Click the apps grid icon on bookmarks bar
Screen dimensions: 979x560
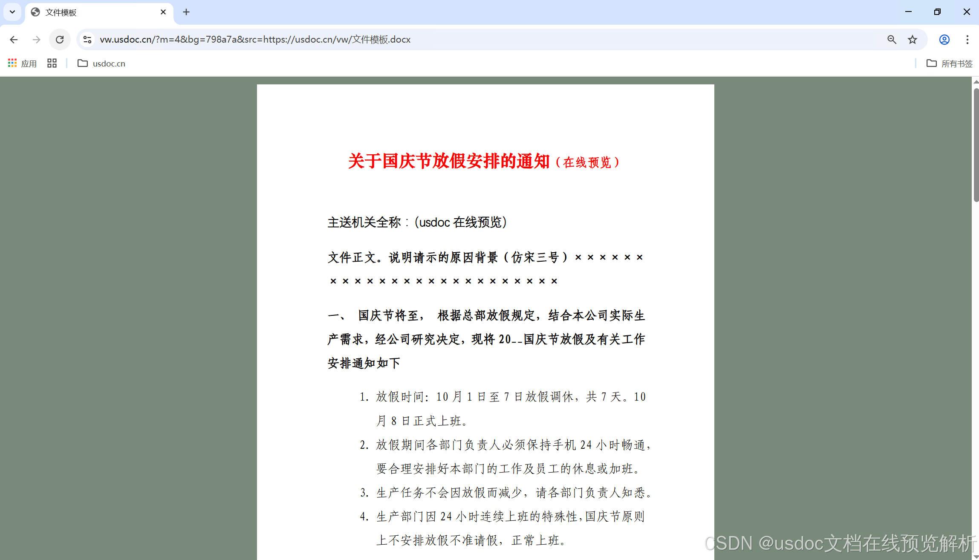coord(52,63)
